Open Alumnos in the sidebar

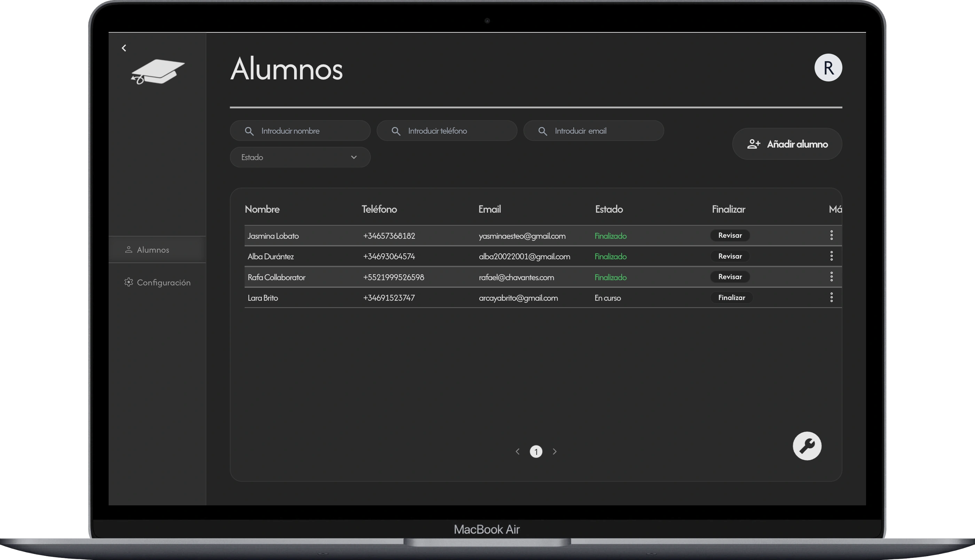coord(157,250)
